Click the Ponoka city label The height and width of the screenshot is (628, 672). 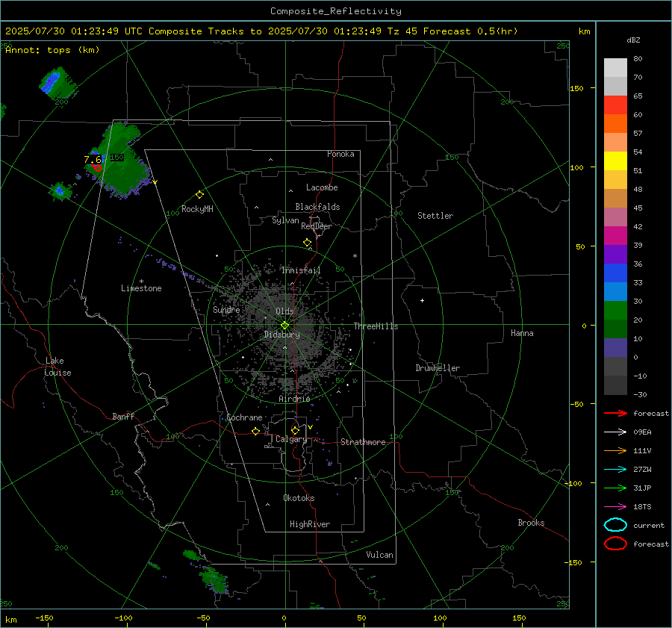pos(340,154)
